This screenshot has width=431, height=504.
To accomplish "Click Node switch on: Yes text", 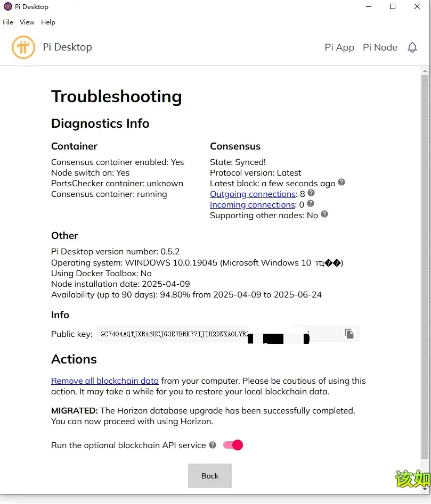I will [91, 173].
